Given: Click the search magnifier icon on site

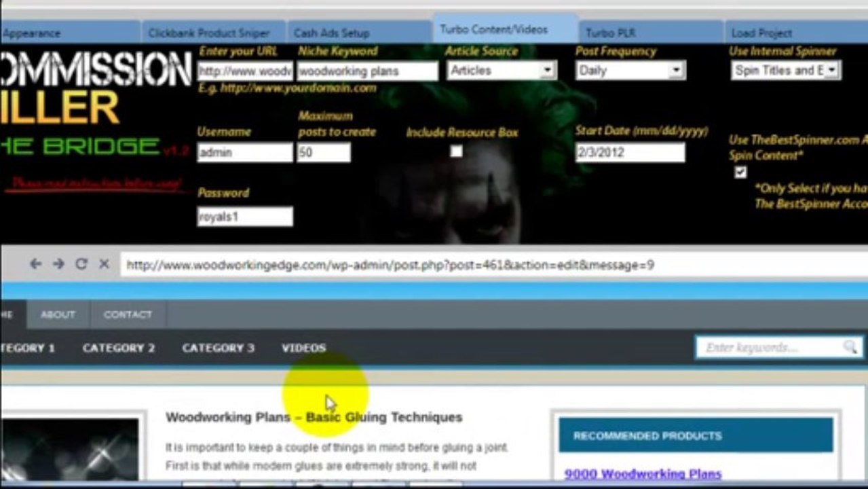Looking at the screenshot, I should click(x=850, y=347).
